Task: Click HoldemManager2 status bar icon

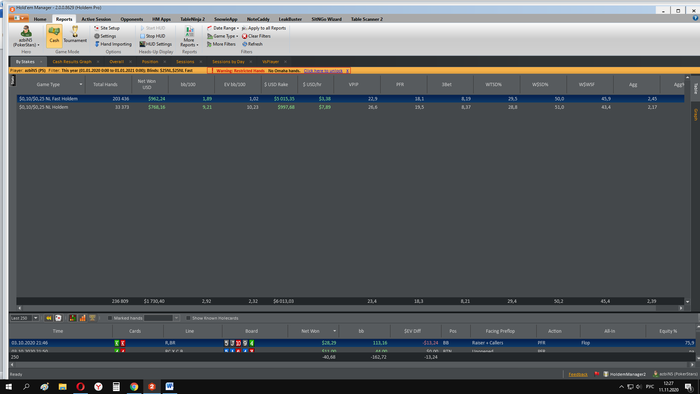Action: pyautogui.click(x=606, y=374)
